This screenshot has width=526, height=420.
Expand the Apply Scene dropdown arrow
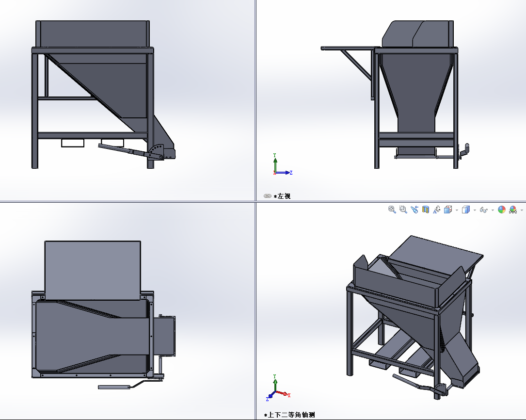[x=522, y=210]
